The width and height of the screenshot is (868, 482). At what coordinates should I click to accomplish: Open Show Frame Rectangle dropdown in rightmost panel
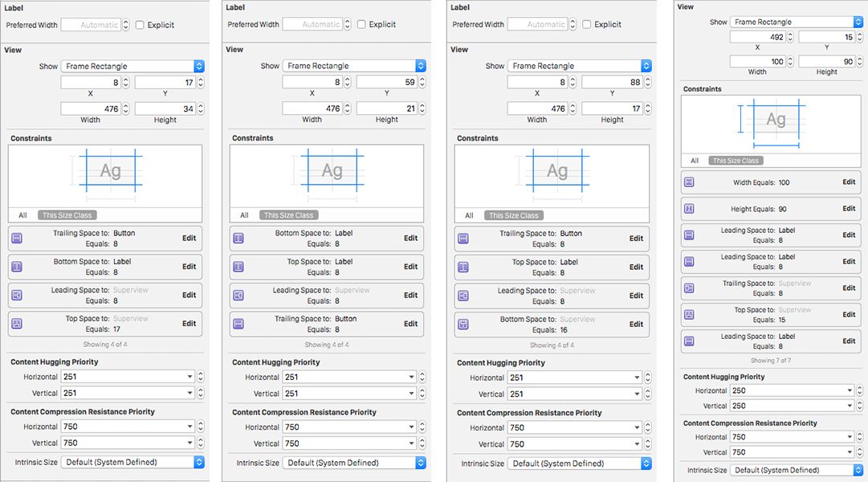(797, 22)
